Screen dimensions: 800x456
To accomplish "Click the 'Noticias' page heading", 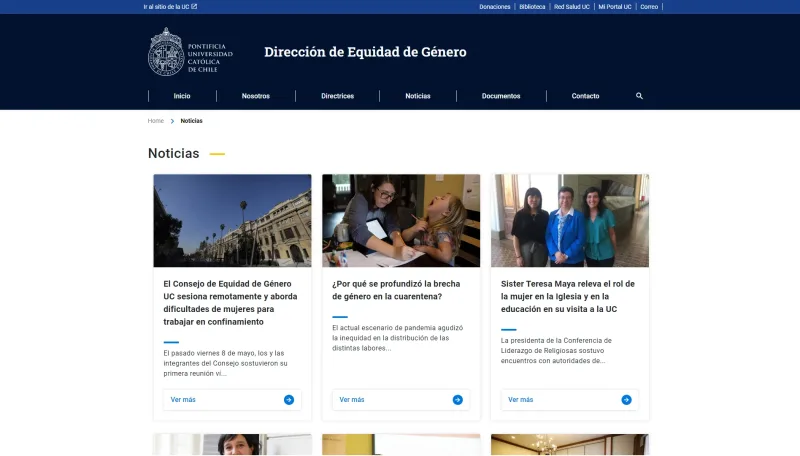I will click(x=173, y=154).
